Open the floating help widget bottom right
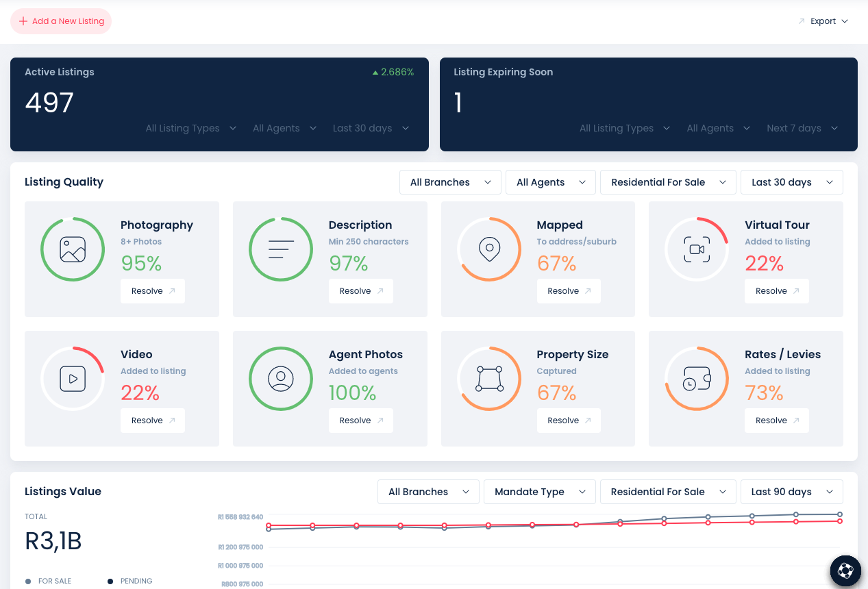The width and height of the screenshot is (868, 589). coord(845,571)
